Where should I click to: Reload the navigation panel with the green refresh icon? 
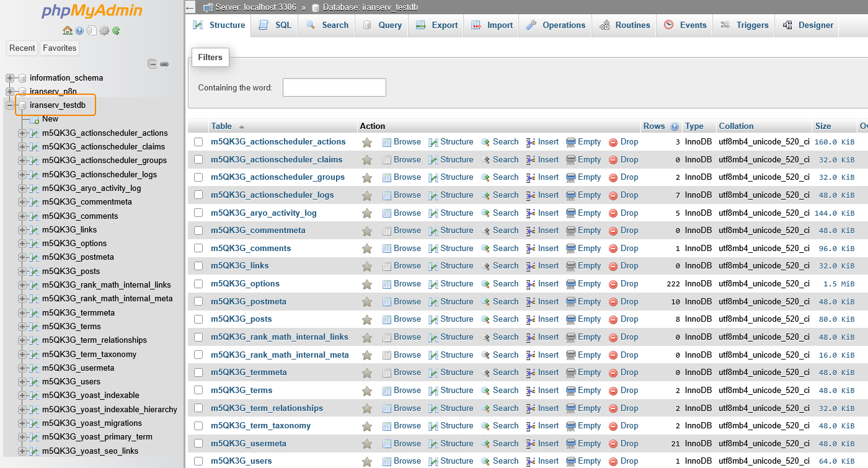click(116, 30)
